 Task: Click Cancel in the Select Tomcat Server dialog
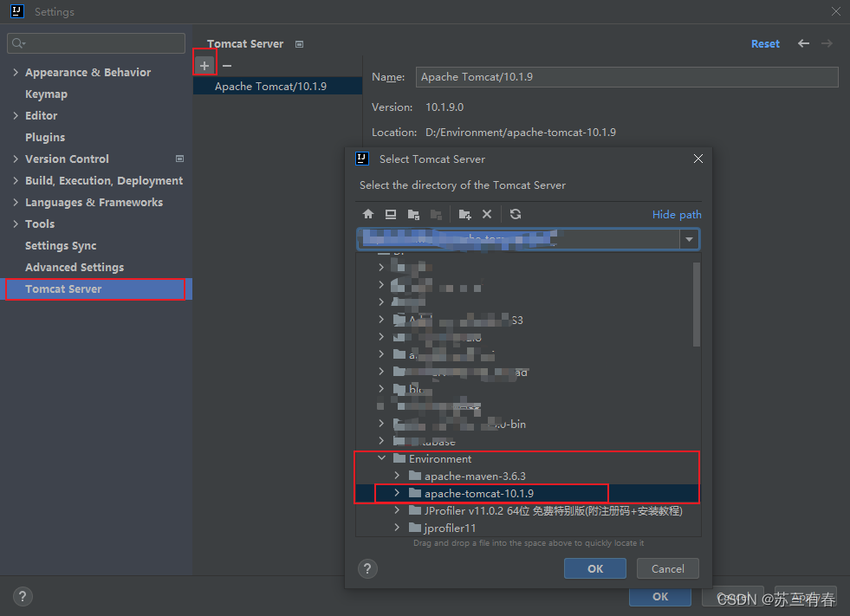[x=667, y=568]
